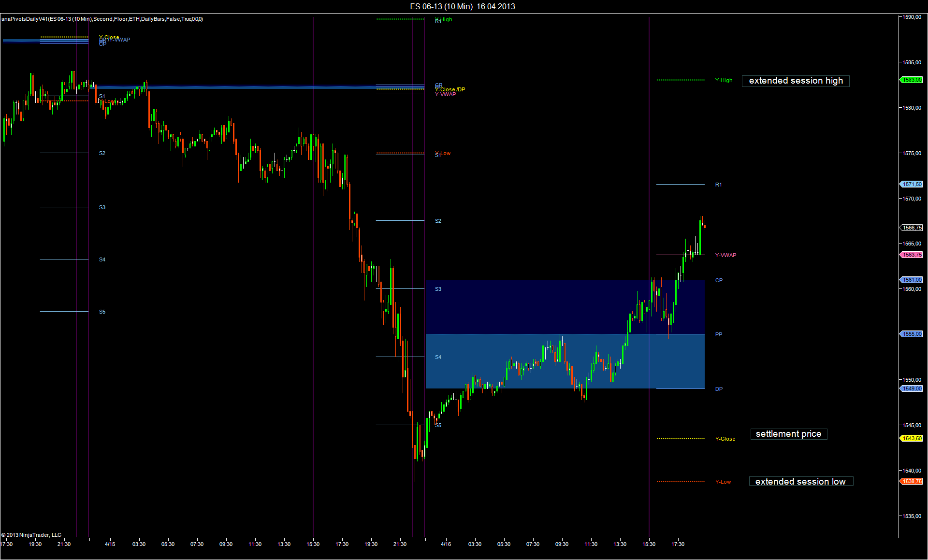Click the 4/16 date on time axis
Image resolution: width=928 pixels, height=560 pixels.
[x=446, y=544]
